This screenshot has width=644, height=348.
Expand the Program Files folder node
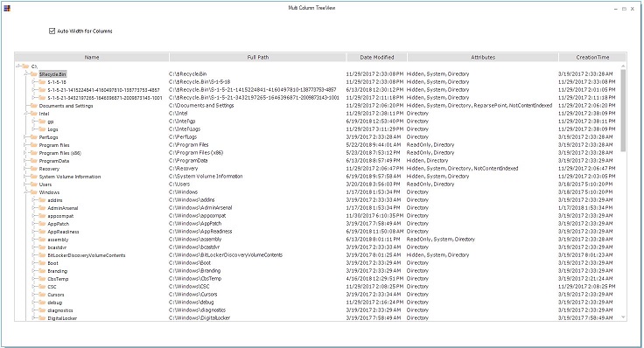click(26, 145)
